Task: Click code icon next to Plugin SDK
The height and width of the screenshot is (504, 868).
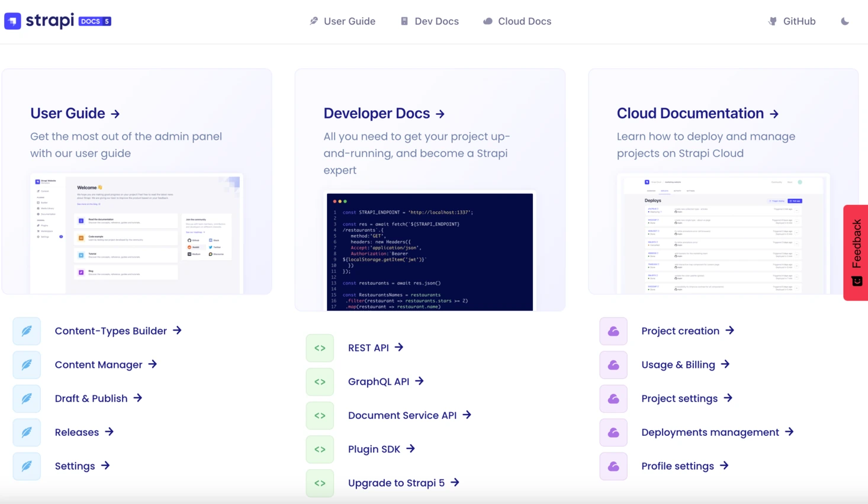Action: [x=320, y=450]
